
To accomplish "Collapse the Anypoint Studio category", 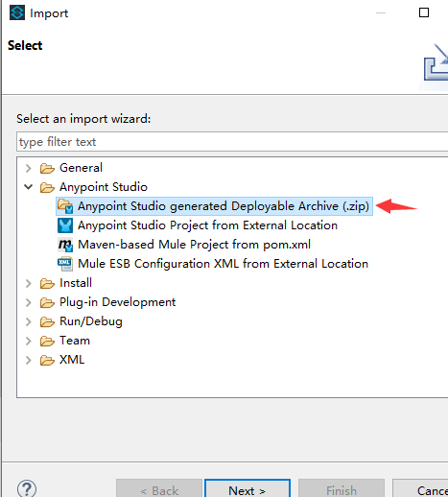I will tap(29, 187).
